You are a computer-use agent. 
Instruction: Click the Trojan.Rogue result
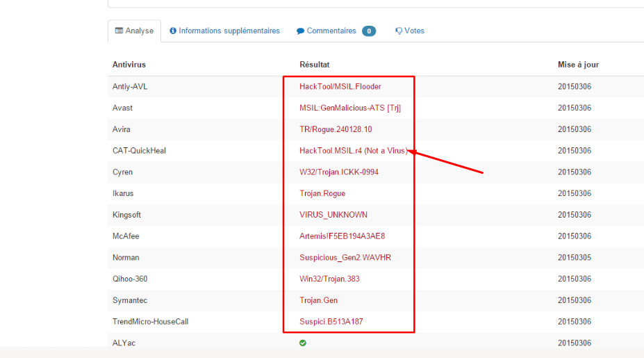[322, 193]
